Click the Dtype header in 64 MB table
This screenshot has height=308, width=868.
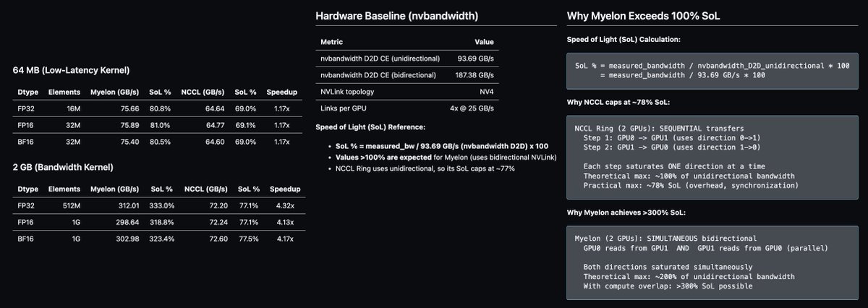point(27,92)
